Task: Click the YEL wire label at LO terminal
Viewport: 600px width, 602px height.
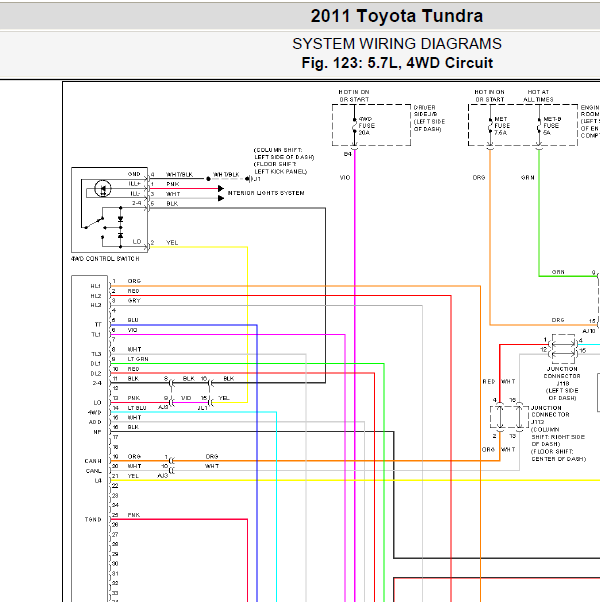Action: point(172,243)
